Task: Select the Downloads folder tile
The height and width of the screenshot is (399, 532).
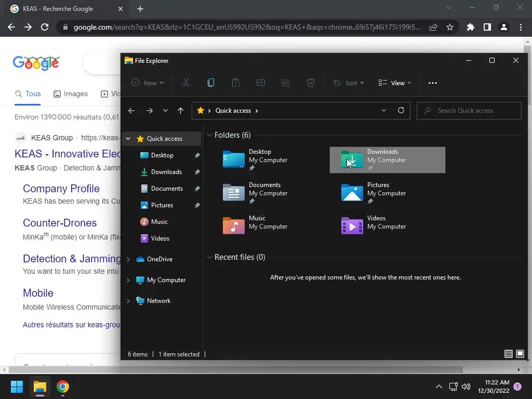Action: tap(388, 160)
